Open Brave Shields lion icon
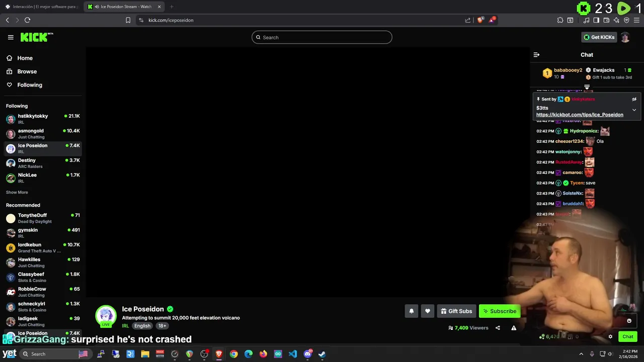The image size is (644, 362). click(480, 20)
